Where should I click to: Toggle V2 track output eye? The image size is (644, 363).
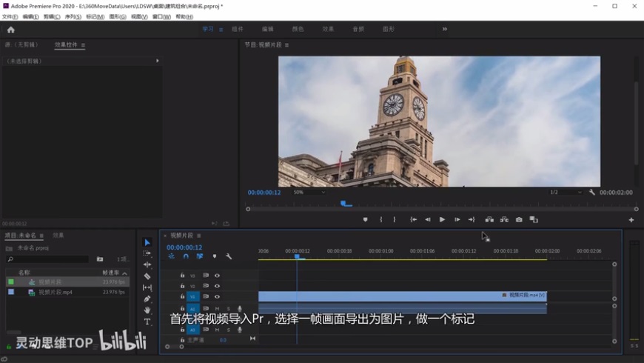coord(217,286)
